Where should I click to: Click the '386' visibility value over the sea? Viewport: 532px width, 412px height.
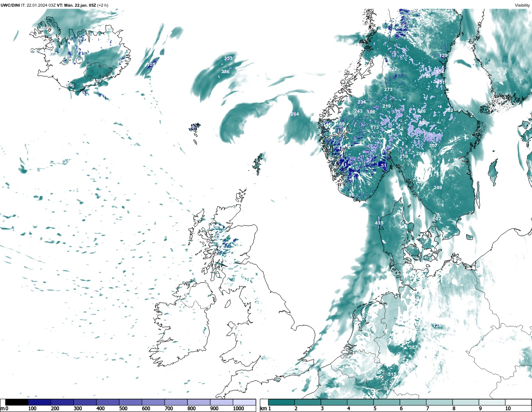point(225,72)
